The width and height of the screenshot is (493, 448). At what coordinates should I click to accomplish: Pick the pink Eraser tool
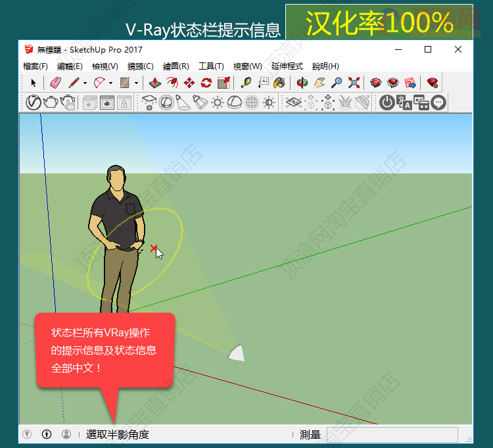click(x=56, y=83)
